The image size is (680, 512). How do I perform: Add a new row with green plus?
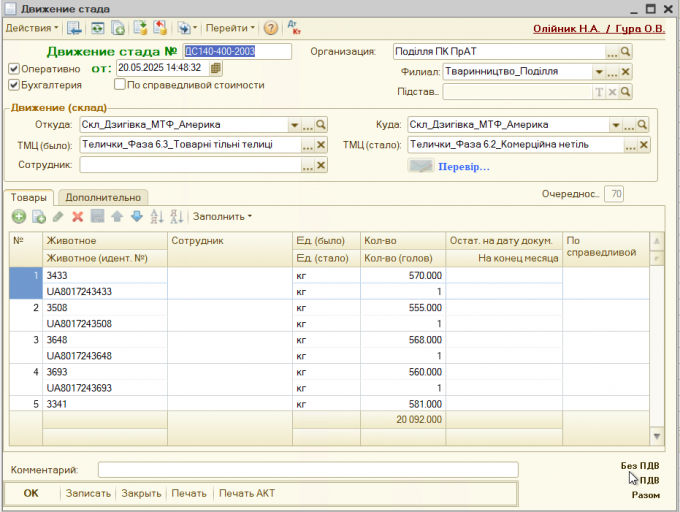coord(19,216)
